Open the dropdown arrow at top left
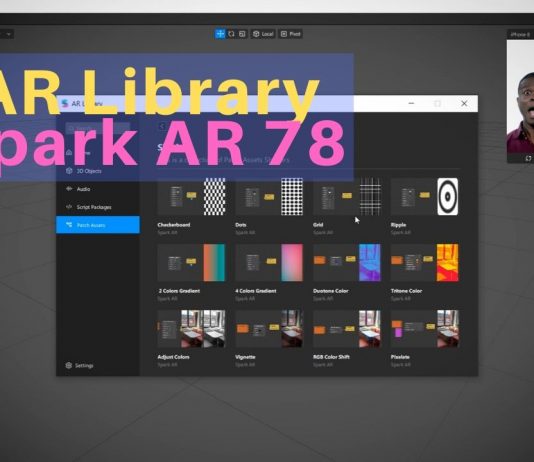The width and height of the screenshot is (534, 462). click(x=9, y=34)
